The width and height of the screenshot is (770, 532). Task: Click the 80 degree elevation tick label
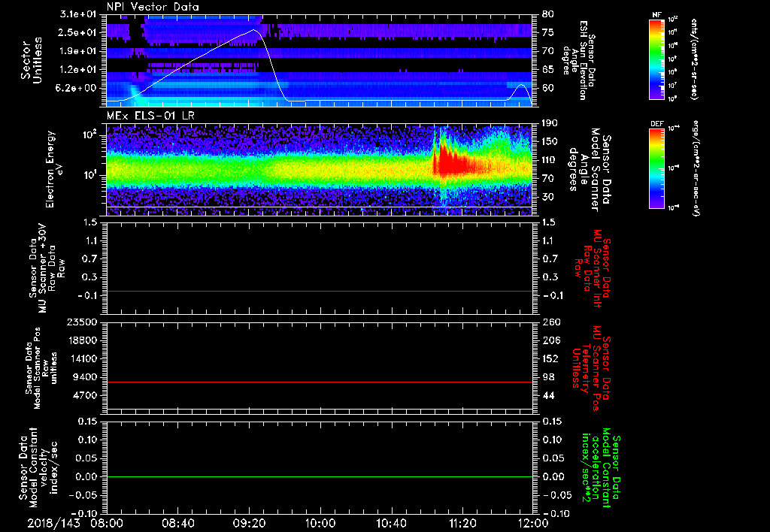548,14
